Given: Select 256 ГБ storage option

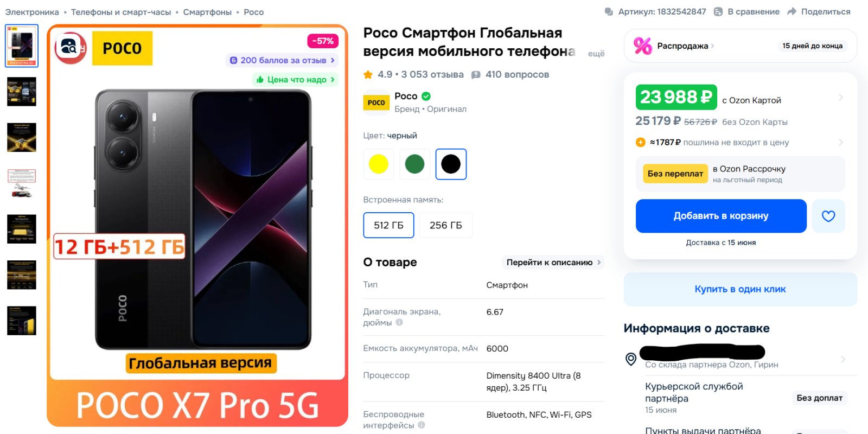Looking at the screenshot, I should (x=446, y=225).
